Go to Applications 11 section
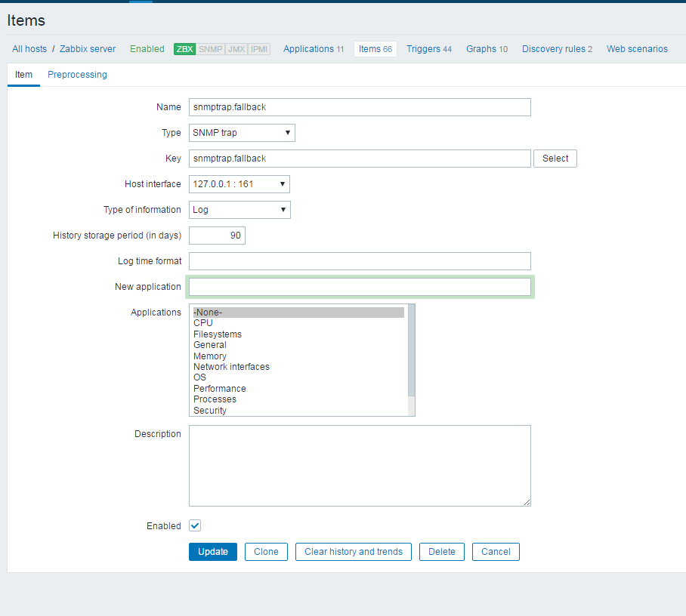 [314, 49]
